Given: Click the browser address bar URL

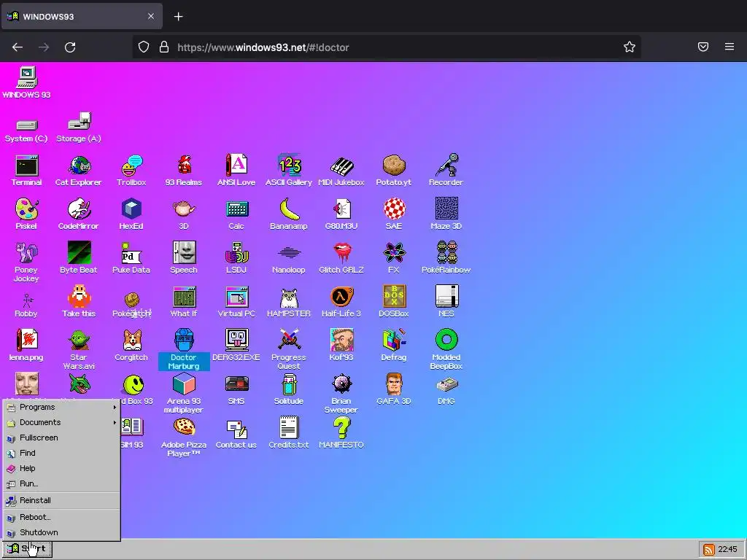Looking at the screenshot, I should click(x=263, y=47).
